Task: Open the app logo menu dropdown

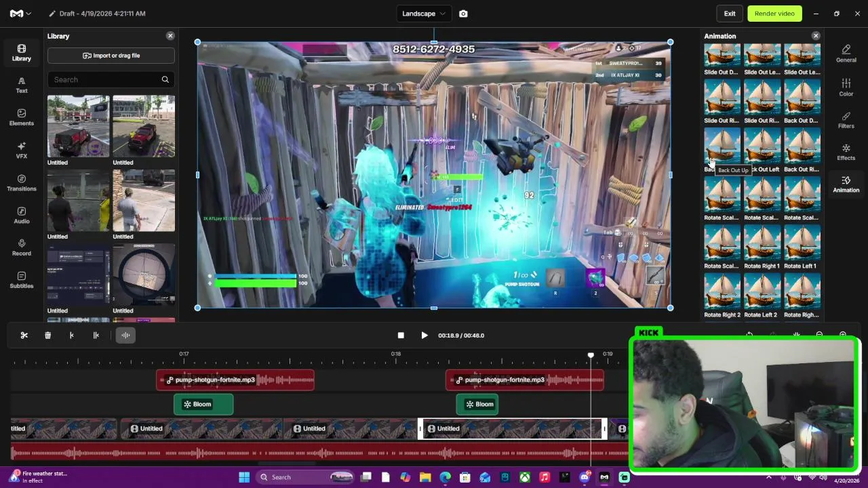Action: [21, 14]
